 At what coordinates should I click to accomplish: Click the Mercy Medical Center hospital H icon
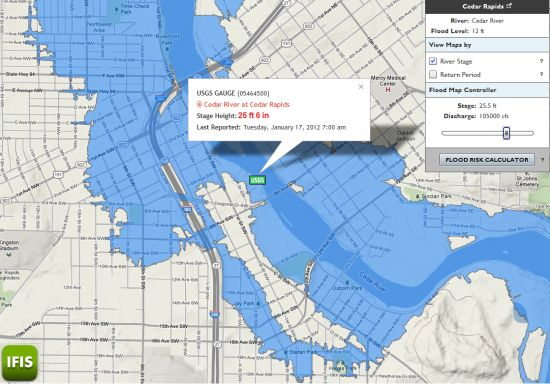(388, 90)
